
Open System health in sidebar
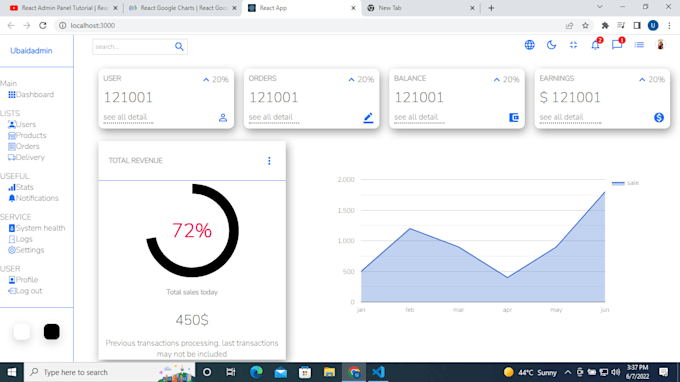[x=36, y=228]
